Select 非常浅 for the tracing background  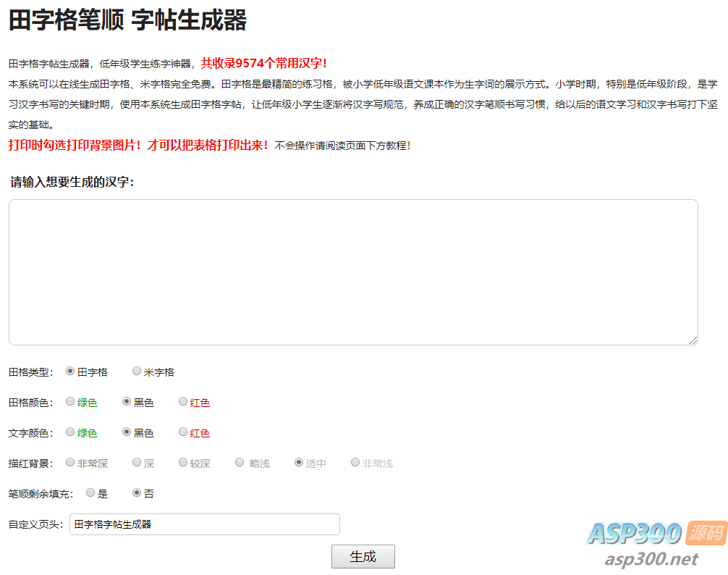pyautogui.click(x=355, y=463)
